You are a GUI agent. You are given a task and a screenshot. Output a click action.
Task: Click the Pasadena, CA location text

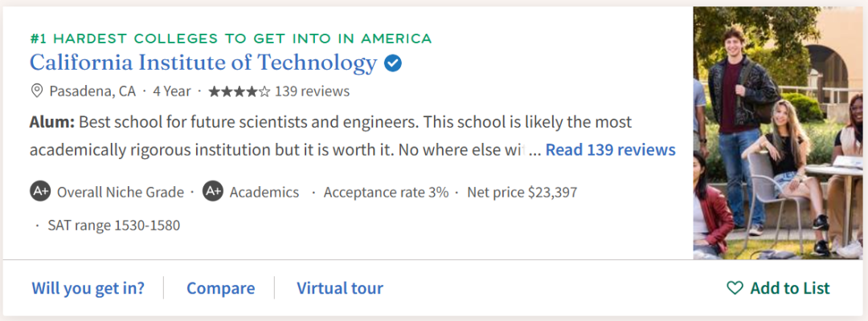[92, 91]
